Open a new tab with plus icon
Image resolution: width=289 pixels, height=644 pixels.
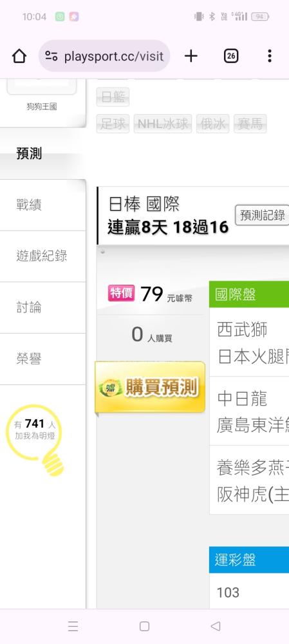(191, 56)
